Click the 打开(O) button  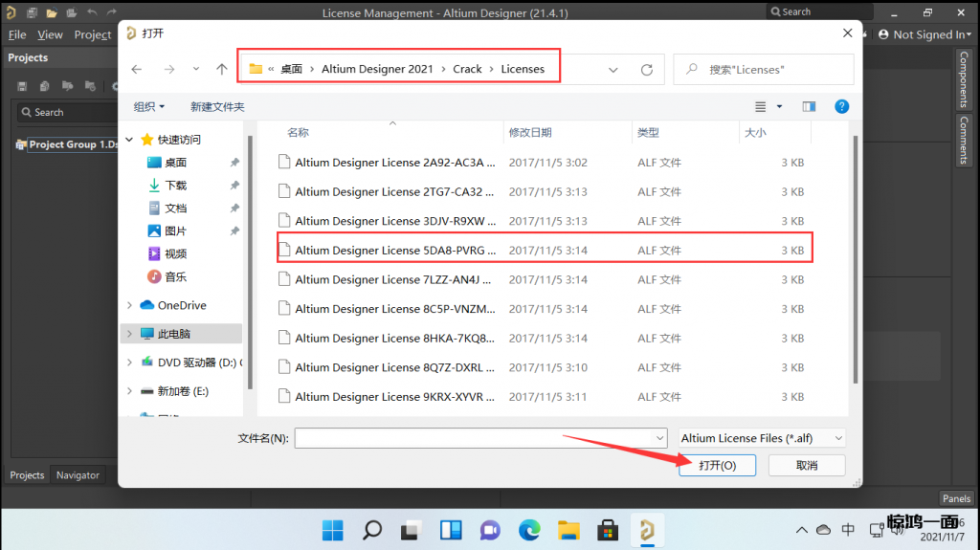click(x=717, y=465)
